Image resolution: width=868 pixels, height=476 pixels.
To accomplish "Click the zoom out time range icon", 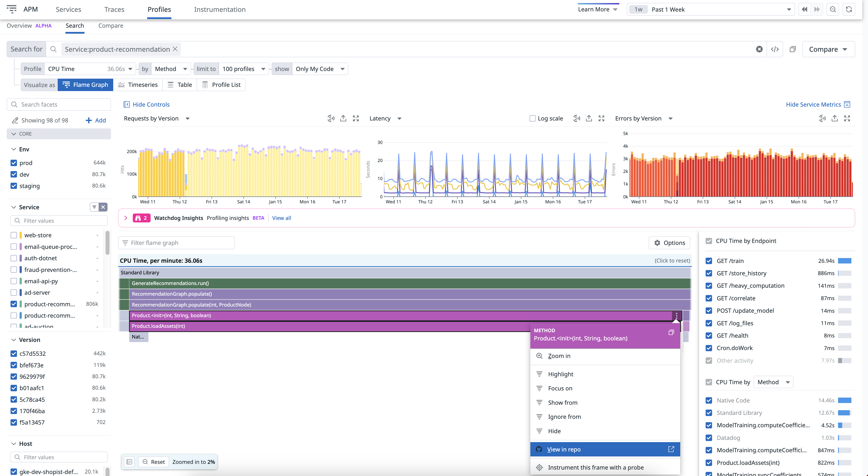I will click(x=833, y=9).
